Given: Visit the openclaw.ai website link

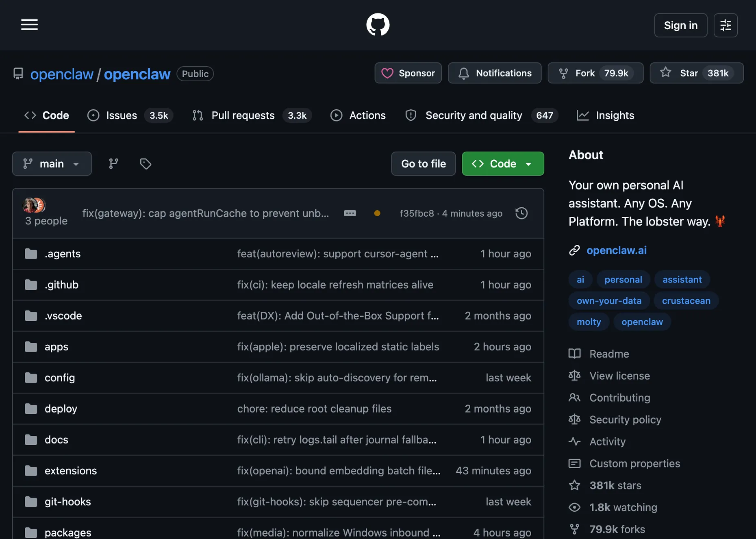Looking at the screenshot, I should coord(617,250).
